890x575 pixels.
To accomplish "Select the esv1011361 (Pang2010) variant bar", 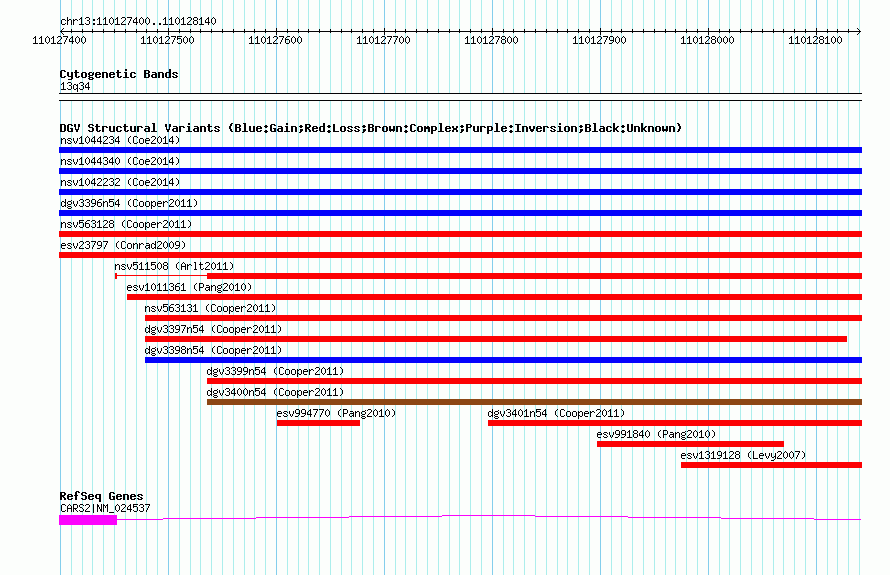I will [x=494, y=297].
